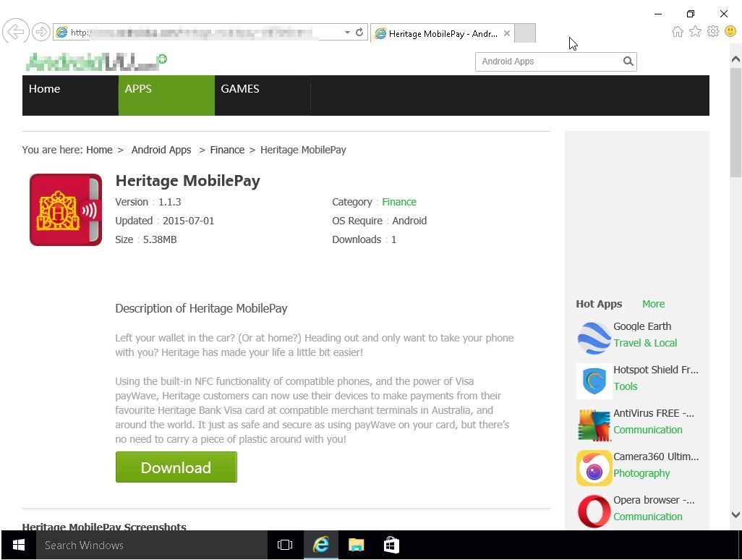Open the Home navigation menu item
Screen dimensions: 742x560
click(70, 96)
